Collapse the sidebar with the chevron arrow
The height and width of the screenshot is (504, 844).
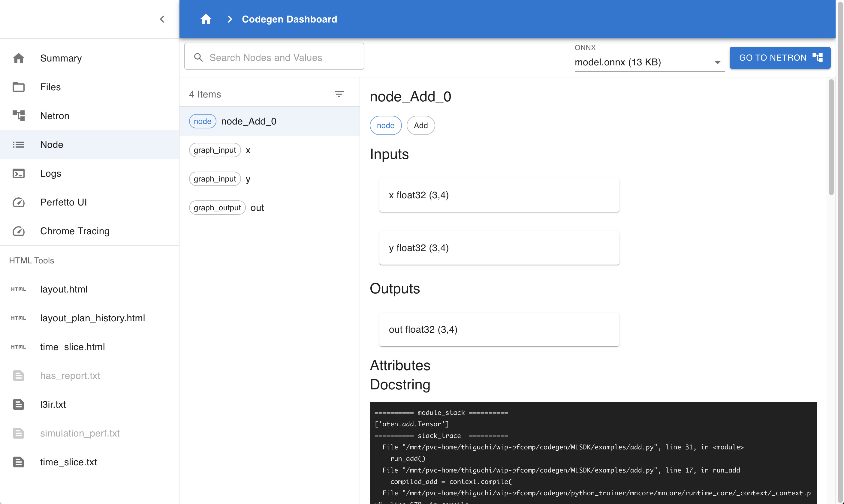(x=162, y=19)
